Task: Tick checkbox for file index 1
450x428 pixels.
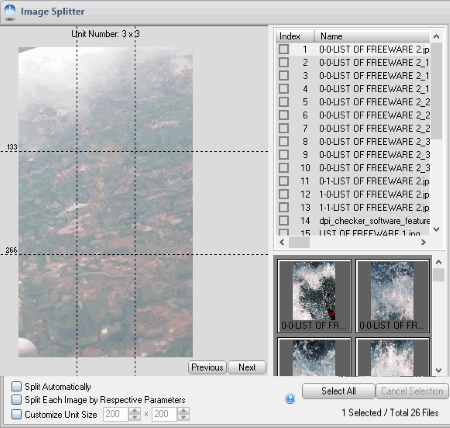Action: click(284, 49)
